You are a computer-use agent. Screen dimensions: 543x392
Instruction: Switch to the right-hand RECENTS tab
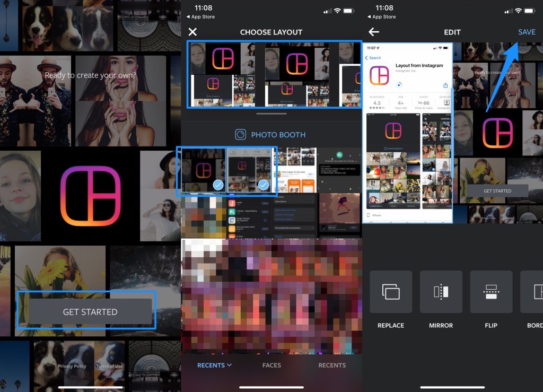[332, 365]
